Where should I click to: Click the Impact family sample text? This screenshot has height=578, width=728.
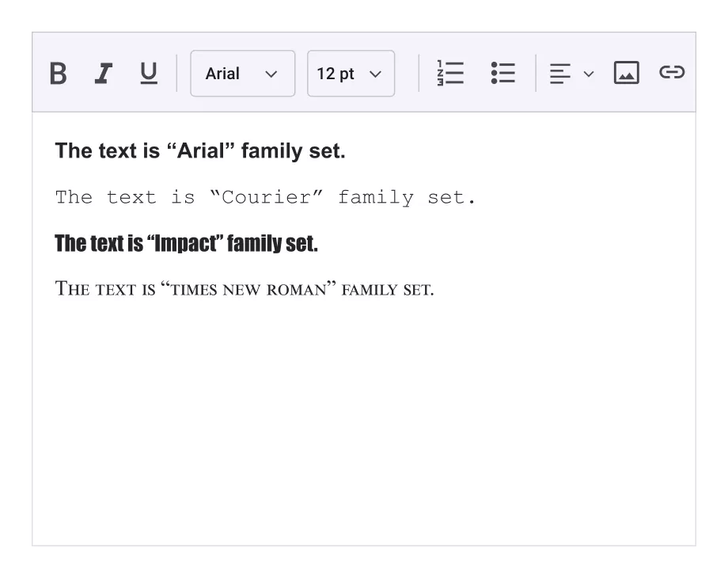(186, 243)
